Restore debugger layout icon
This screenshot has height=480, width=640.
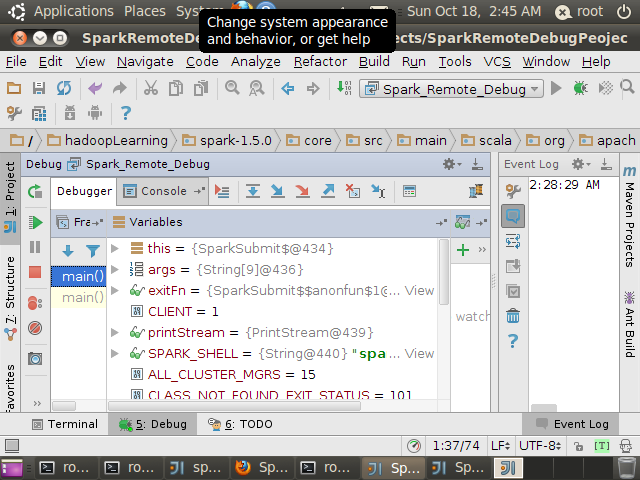(x=476, y=191)
